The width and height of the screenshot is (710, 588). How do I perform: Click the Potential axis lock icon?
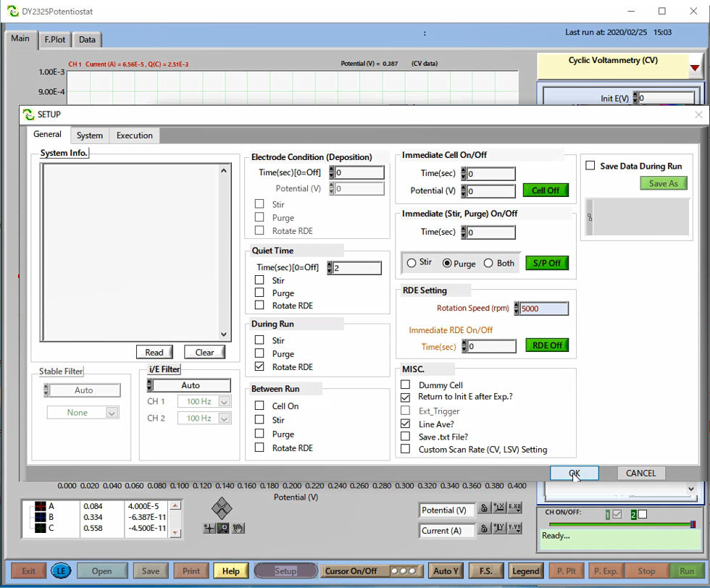(x=483, y=510)
